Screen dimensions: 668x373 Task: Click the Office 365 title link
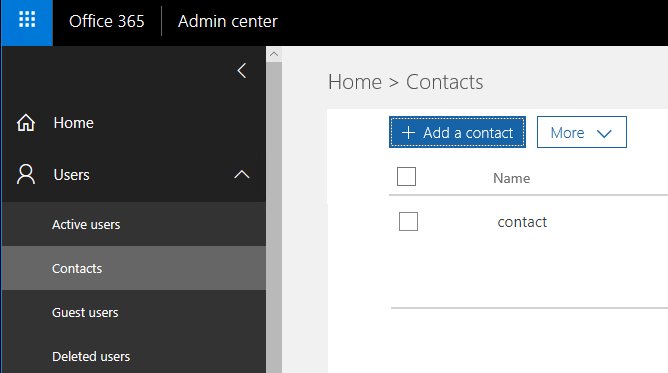click(x=107, y=21)
